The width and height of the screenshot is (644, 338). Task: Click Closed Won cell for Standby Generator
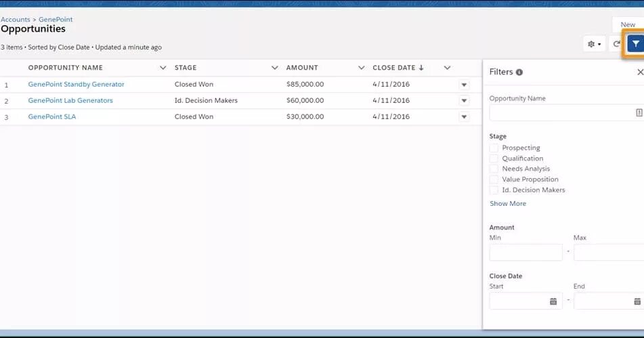[194, 84]
